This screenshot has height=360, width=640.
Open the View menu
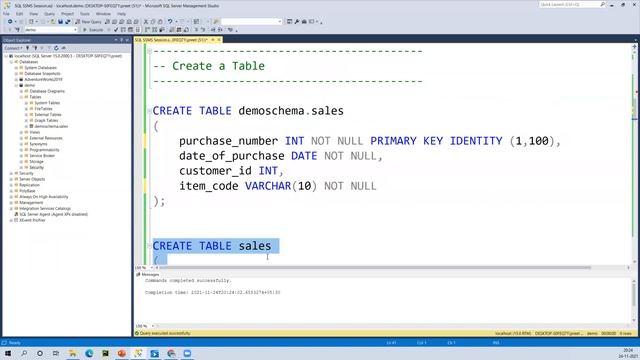click(33, 14)
